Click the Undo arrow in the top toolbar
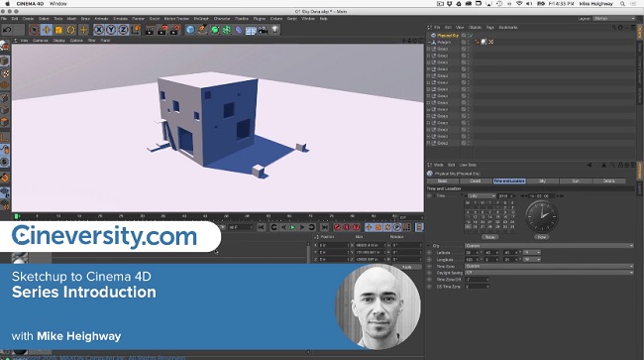Screen dimensions: 644x360 [x=7, y=30]
